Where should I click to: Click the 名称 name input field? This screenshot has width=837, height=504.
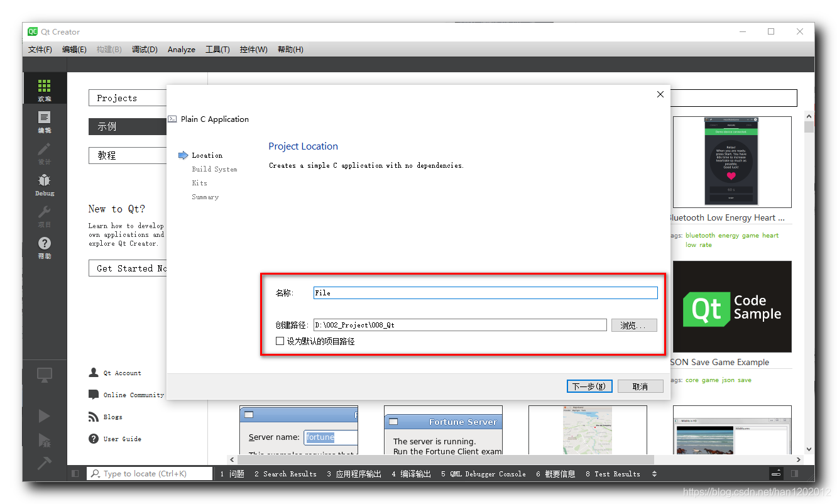click(486, 293)
